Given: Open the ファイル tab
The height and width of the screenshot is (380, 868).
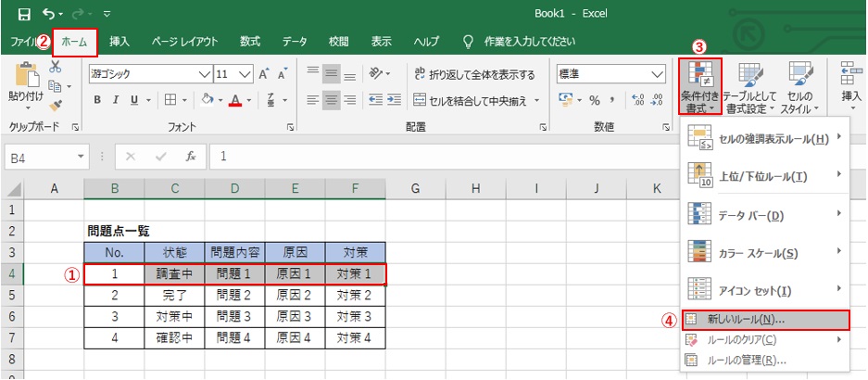Looking at the screenshot, I should 22,42.
